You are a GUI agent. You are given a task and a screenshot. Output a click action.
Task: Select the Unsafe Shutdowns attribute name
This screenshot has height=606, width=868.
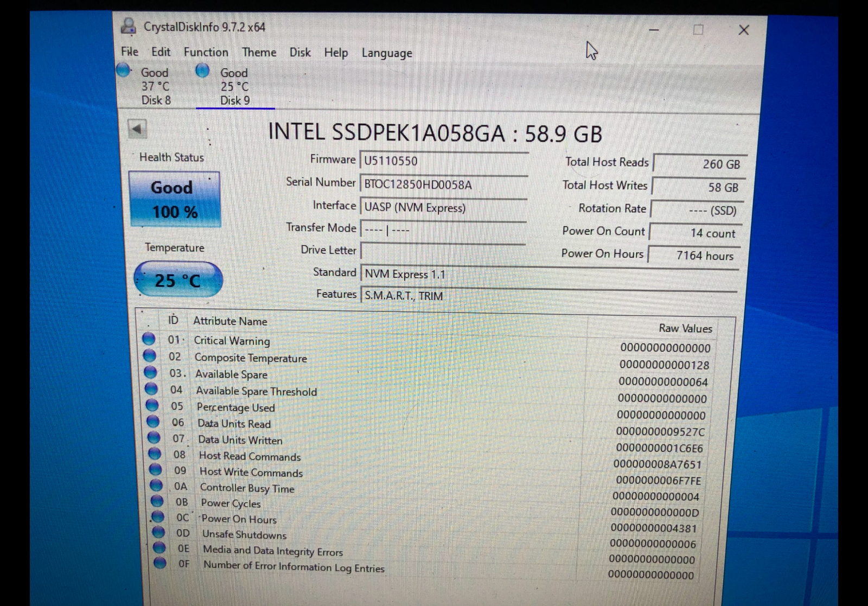click(x=244, y=534)
